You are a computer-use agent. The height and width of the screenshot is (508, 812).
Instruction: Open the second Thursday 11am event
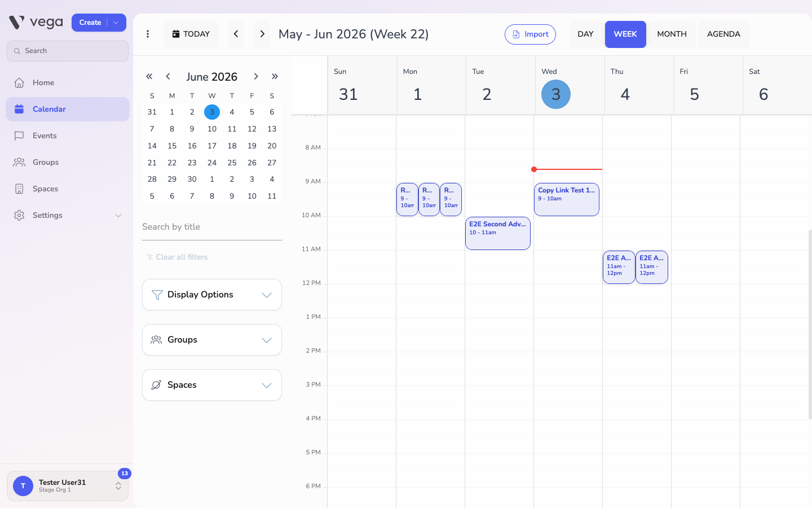point(652,267)
